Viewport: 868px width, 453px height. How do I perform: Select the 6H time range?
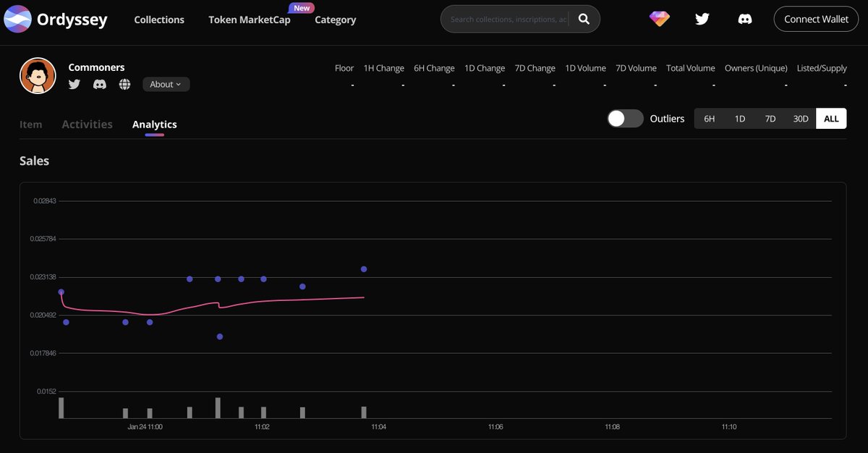[x=710, y=119]
